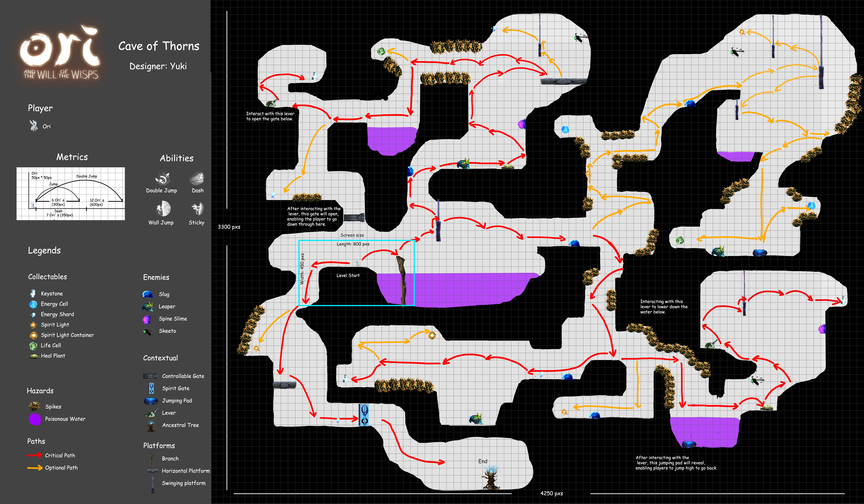Click the Life Cell legend icon
864x504 pixels.
pos(33,346)
